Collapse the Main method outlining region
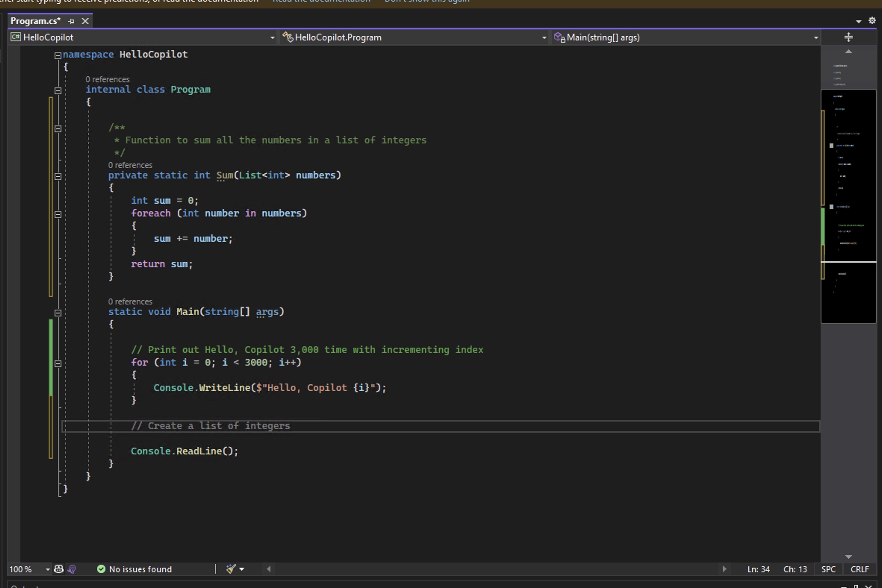 [x=58, y=313]
